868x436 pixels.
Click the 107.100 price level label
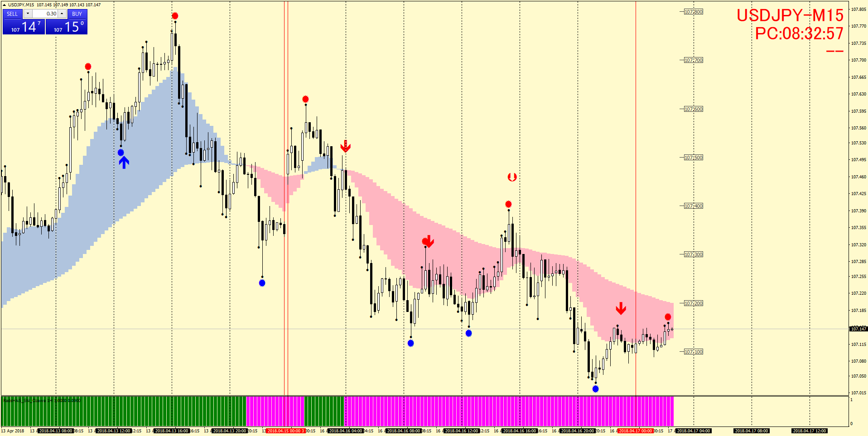[x=694, y=352]
